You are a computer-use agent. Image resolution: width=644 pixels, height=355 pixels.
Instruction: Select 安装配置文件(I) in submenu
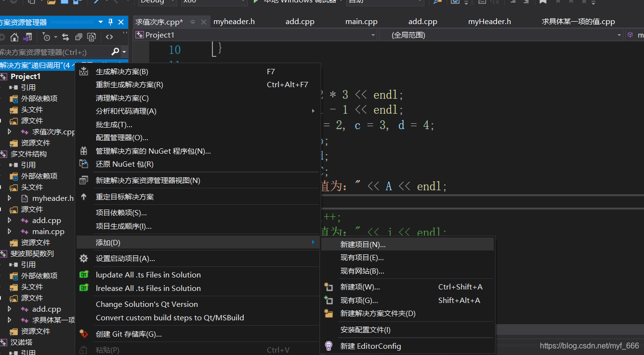tap(407, 330)
